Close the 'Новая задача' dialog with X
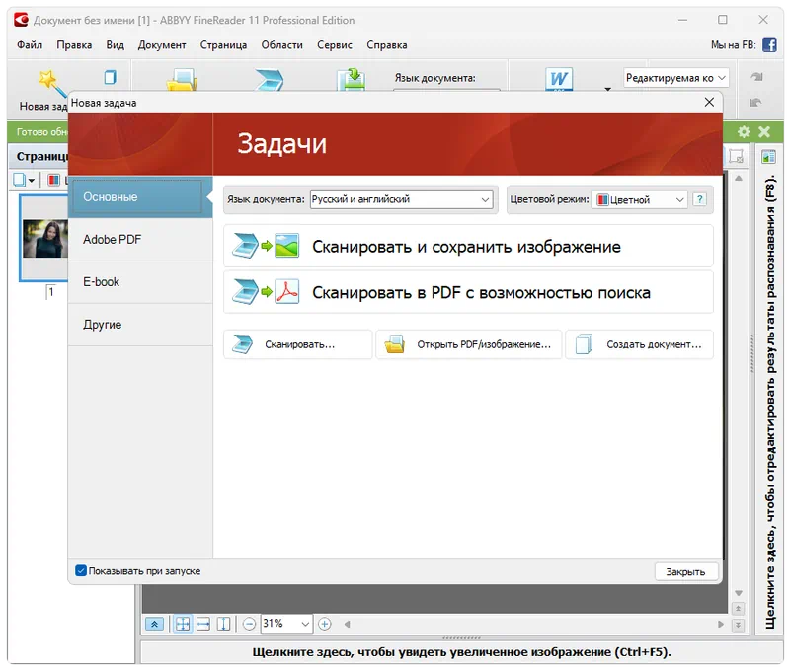The image size is (790, 672). click(709, 103)
